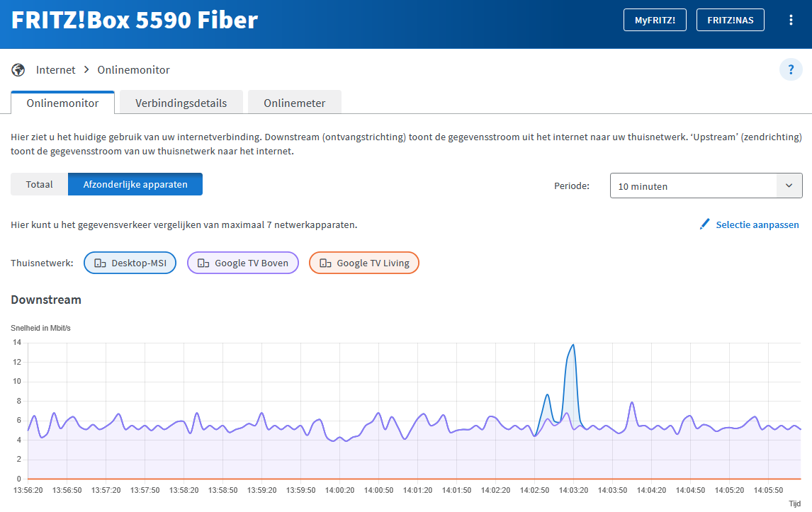Open the three-dot overflow menu
Screen dimensions: 812x512
(791, 20)
